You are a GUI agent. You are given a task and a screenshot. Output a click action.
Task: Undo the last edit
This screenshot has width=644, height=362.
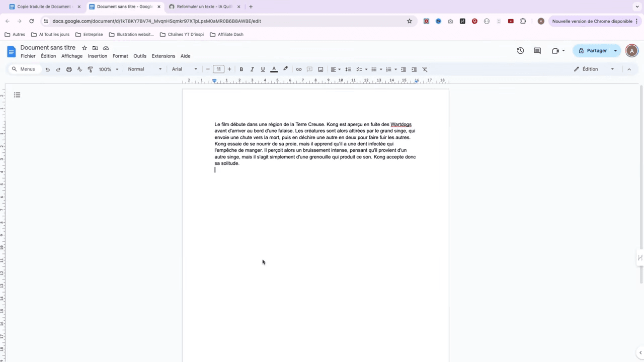[x=48, y=69]
